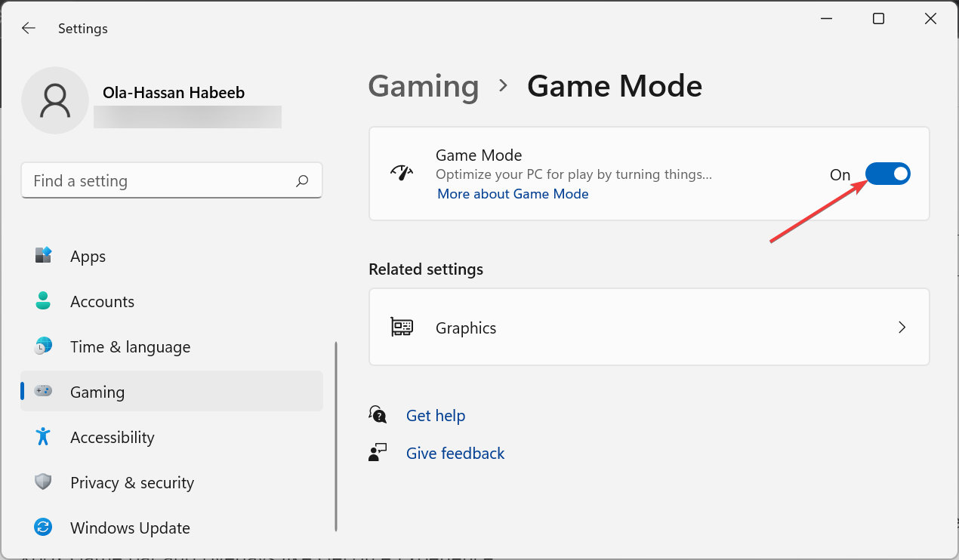Image resolution: width=959 pixels, height=560 pixels.
Task: Maximize the Settings window
Action: (x=878, y=19)
